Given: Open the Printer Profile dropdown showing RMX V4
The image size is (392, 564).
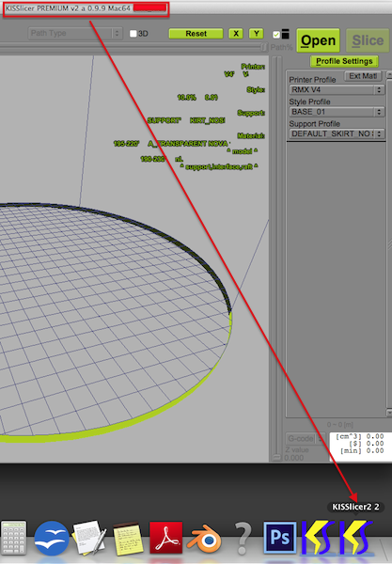Looking at the screenshot, I should (337, 89).
